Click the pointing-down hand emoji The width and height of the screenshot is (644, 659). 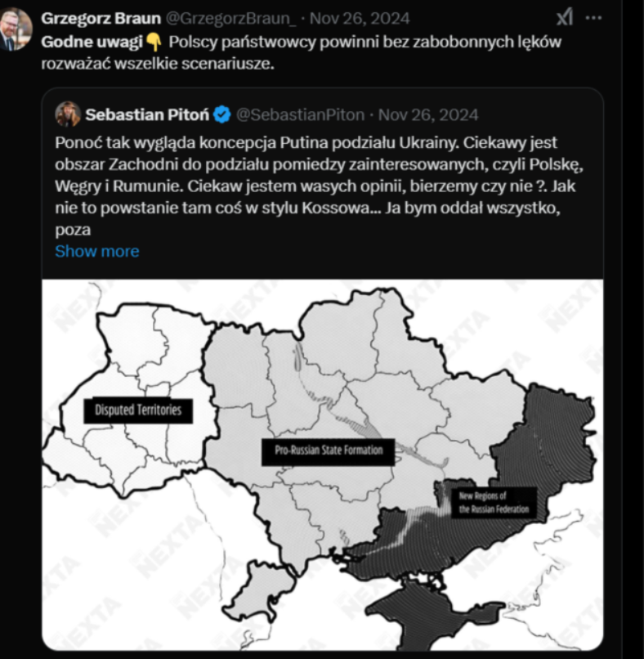(x=155, y=42)
